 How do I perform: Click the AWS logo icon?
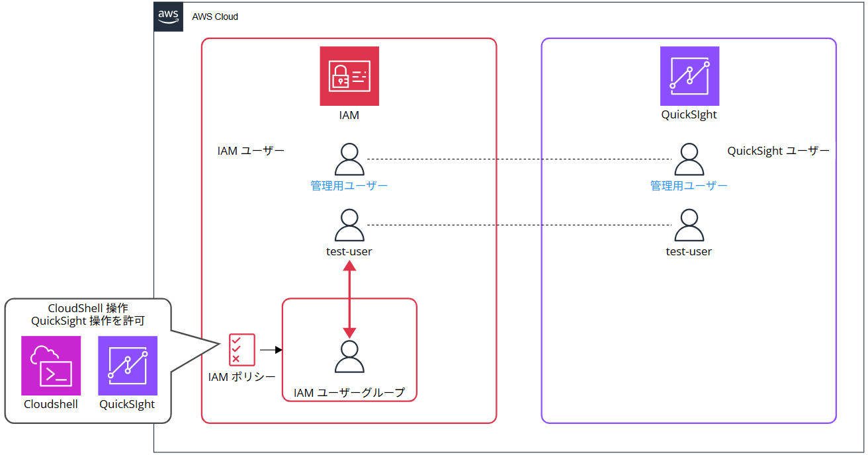tap(168, 17)
